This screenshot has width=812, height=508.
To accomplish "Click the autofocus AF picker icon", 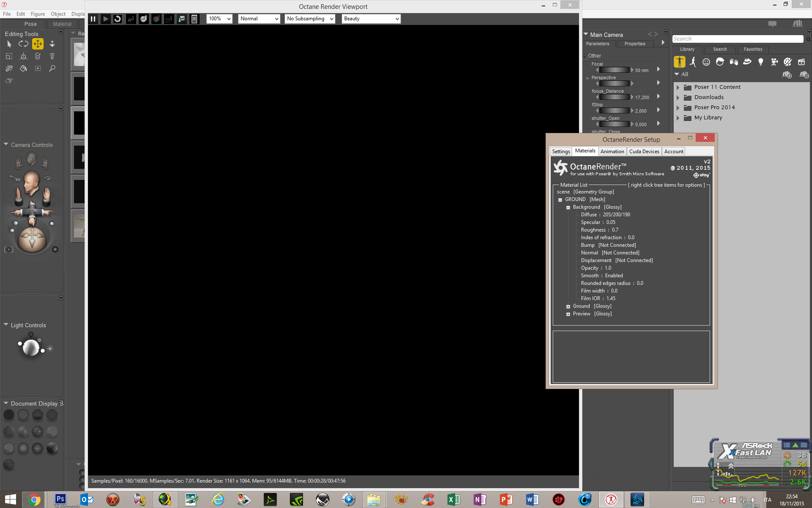I will coord(131,19).
